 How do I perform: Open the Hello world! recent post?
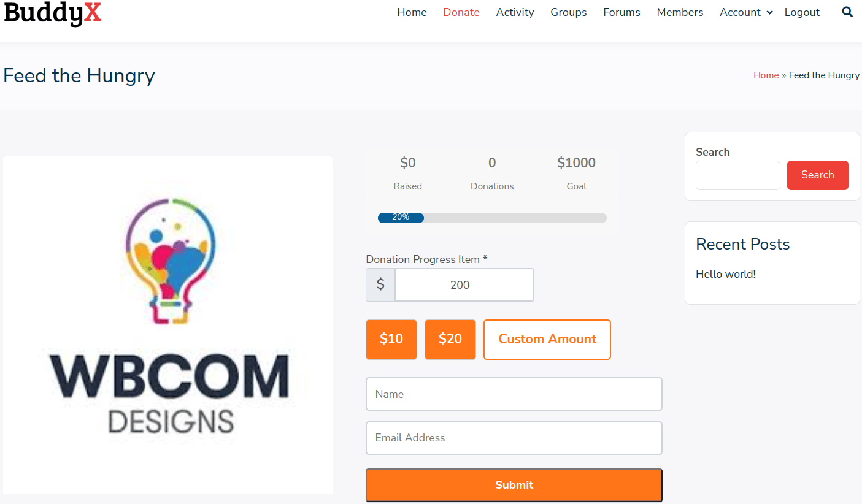726,274
